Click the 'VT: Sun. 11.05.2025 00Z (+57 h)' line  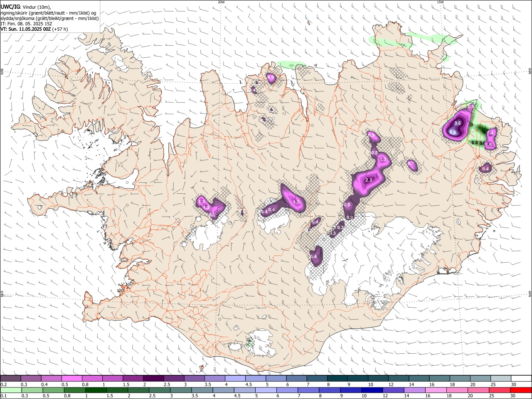(x=34, y=29)
